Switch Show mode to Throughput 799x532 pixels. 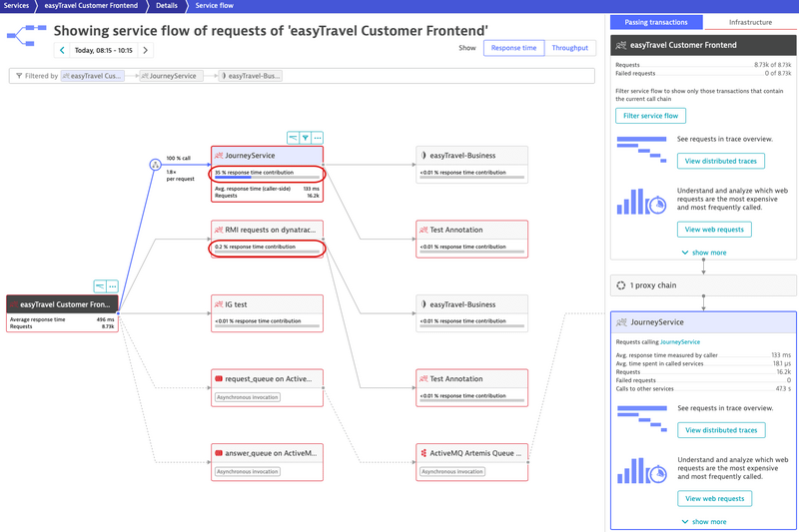click(569, 48)
